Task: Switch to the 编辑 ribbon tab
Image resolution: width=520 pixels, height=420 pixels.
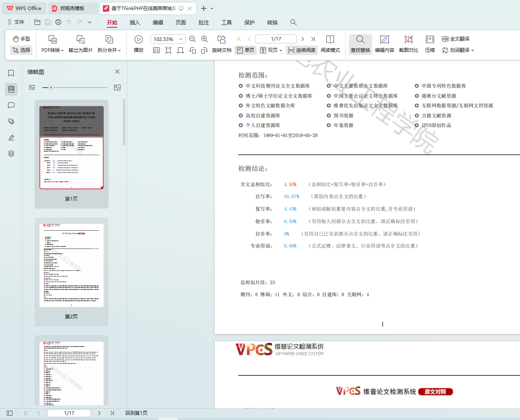Action: 158,23
